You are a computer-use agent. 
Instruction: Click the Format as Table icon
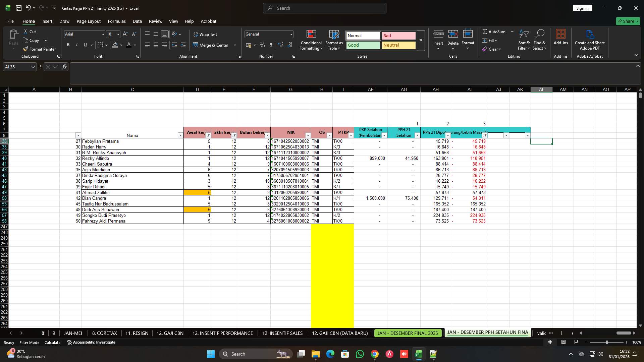(334, 40)
